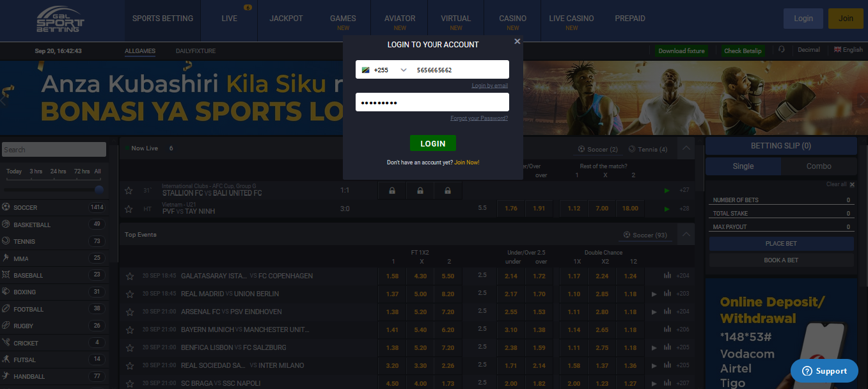
Task: Collapse the Top Events section chevron
Action: click(x=686, y=235)
